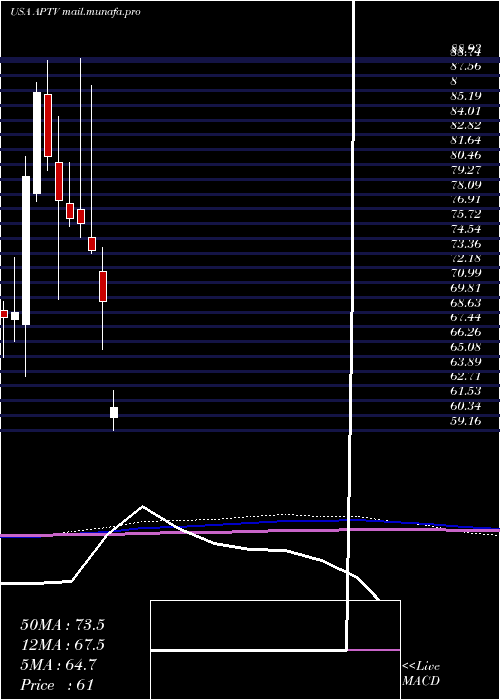This screenshot has height=700, width=500.
Task: Click the 82.82 price axis label
Action: coord(466,125)
